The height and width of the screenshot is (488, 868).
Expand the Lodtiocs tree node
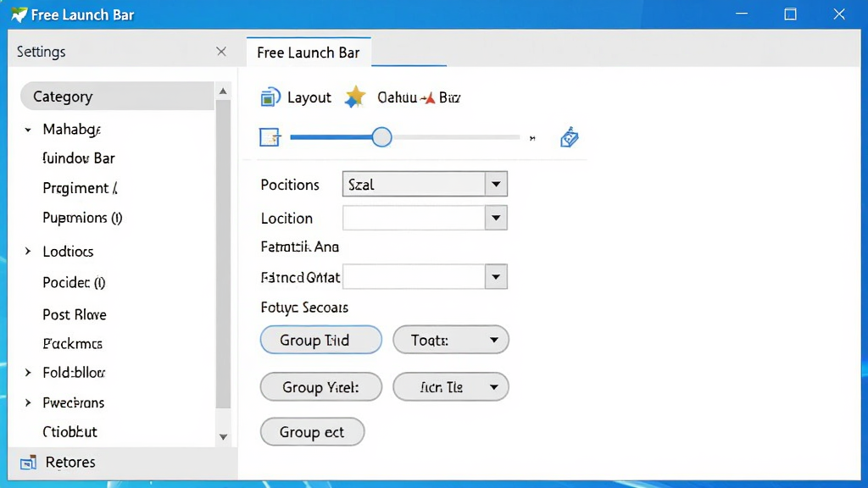[x=28, y=251]
